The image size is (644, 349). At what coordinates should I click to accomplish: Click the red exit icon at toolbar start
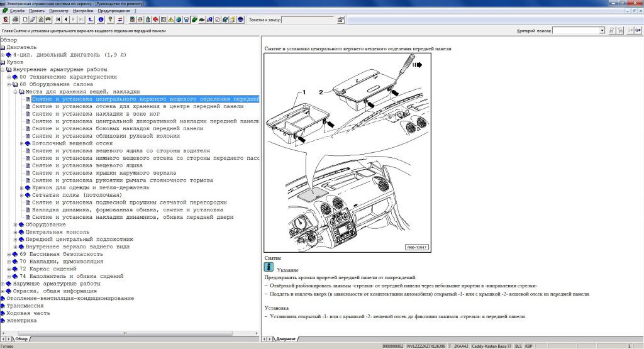6,19
